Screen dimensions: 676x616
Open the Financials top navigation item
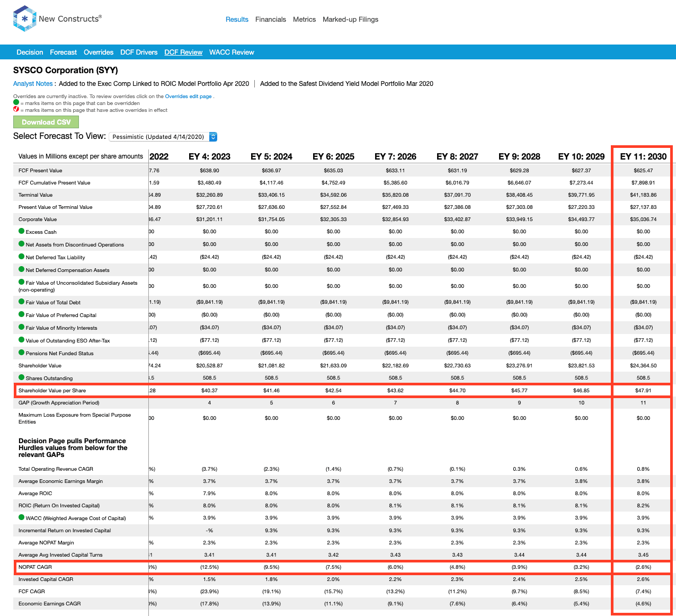tap(271, 19)
